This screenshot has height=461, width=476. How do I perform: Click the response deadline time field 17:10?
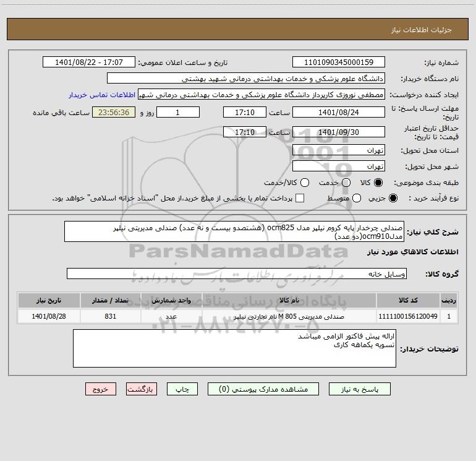[245, 112]
